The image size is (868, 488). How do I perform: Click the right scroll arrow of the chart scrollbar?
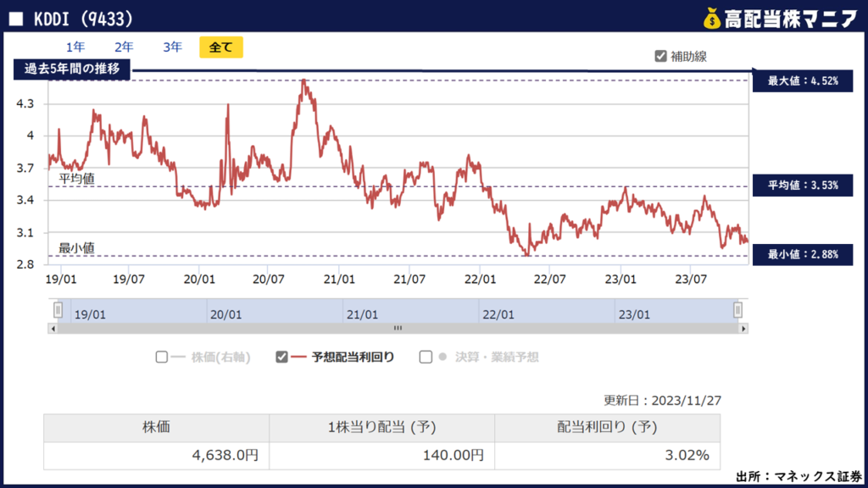pos(743,329)
